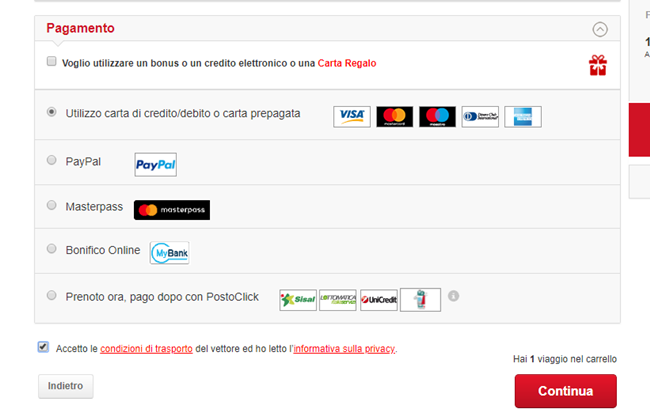Screen dimensions: 650x416
Task: Select the PayPal payment radio button
Action: point(51,160)
